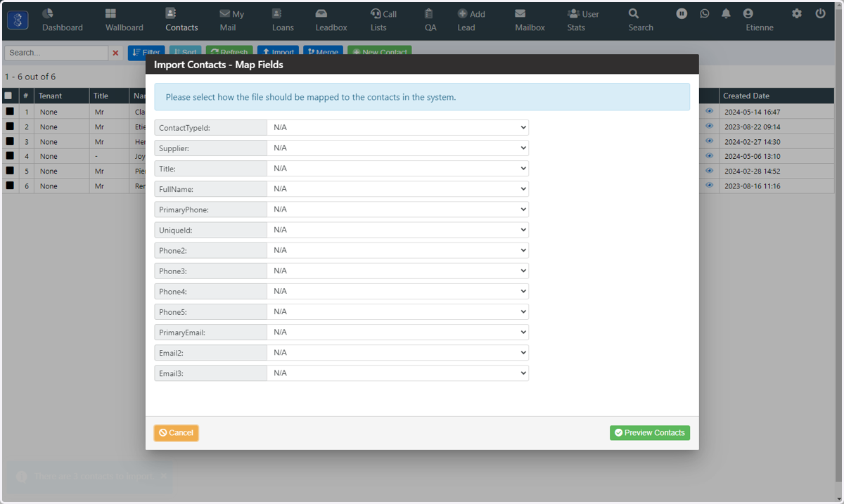Tick checkbox for row 3

pos(10,141)
